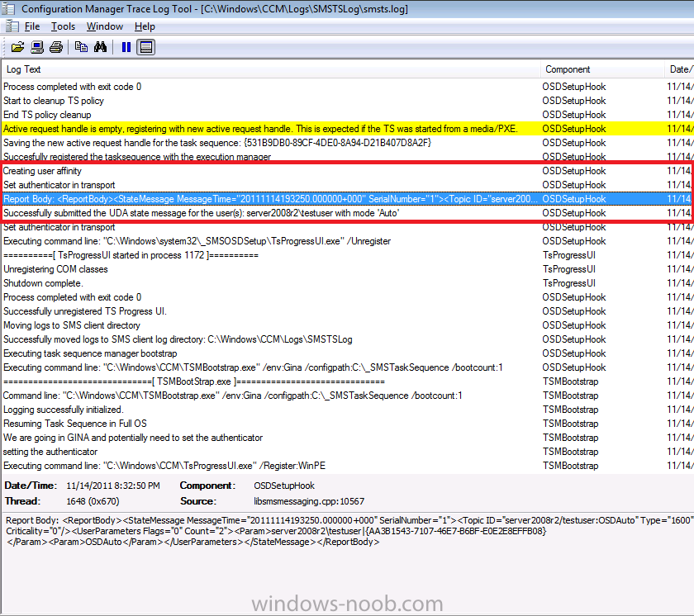The width and height of the screenshot is (694, 616).
Task: Click the Open log file toolbar icon
Action: (x=17, y=47)
